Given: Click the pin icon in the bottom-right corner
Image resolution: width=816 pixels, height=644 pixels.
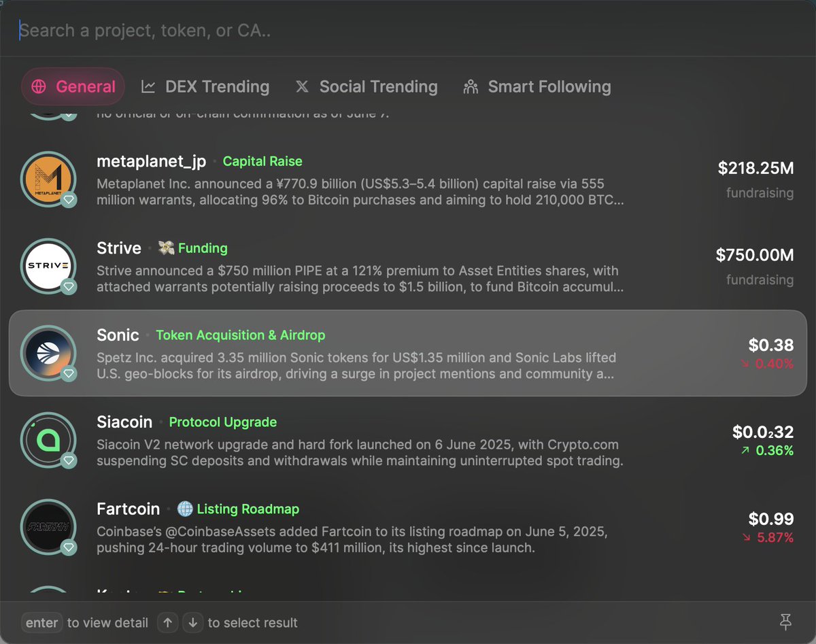Looking at the screenshot, I should tap(785, 622).
